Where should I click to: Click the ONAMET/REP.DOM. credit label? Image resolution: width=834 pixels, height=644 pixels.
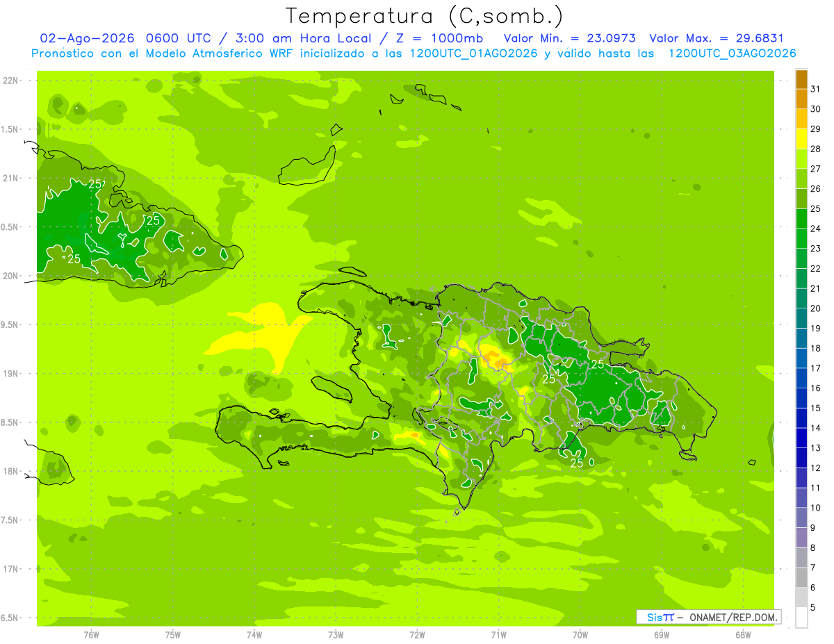[x=735, y=617]
